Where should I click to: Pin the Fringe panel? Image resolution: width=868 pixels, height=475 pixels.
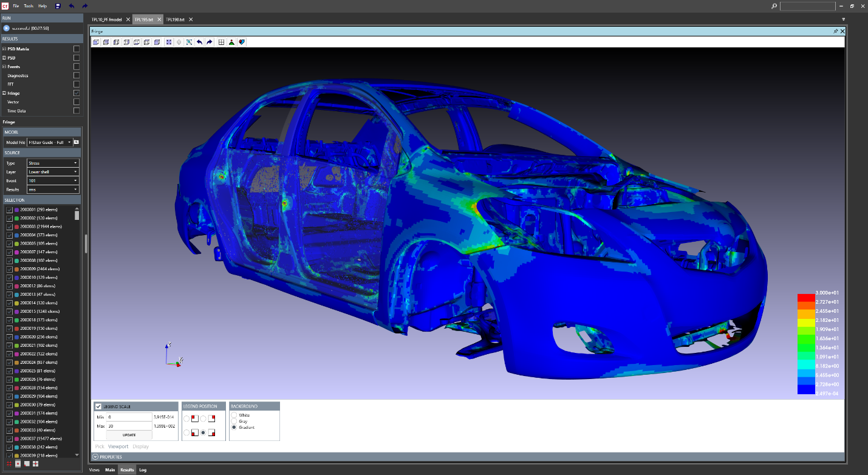coord(836,30)
